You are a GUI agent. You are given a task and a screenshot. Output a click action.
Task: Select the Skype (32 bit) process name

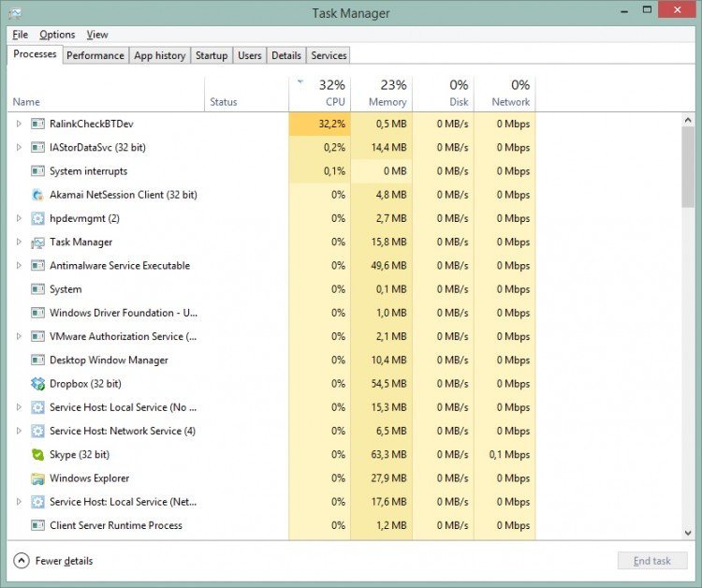80,454
